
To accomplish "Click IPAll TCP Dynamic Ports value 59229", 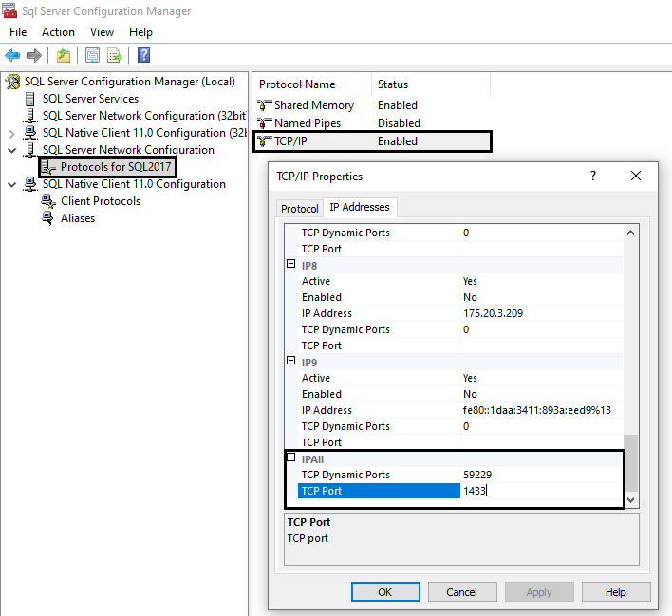I will (542, 475).
